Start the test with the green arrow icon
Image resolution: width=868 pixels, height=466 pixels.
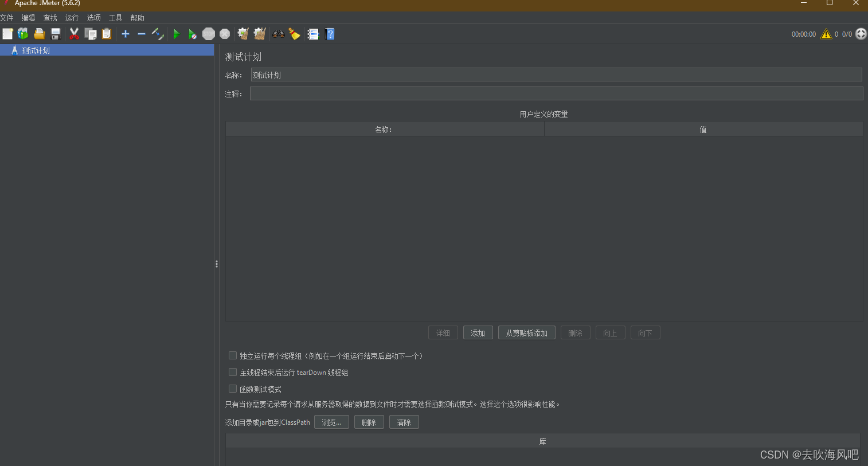click(x=177, y=34)
